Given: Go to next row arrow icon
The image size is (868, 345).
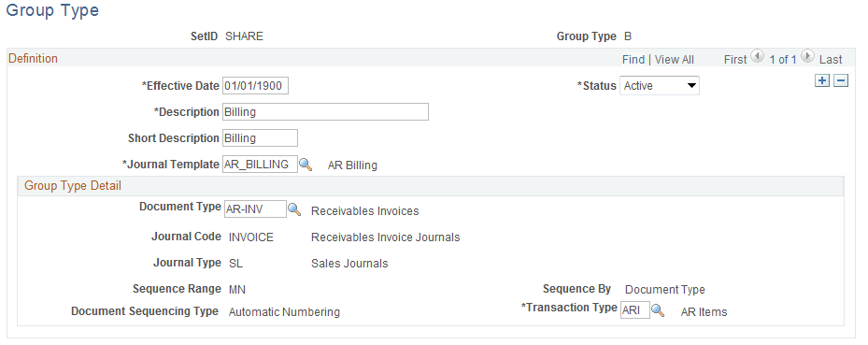Looking at the screenshot, I should (808, 57).
